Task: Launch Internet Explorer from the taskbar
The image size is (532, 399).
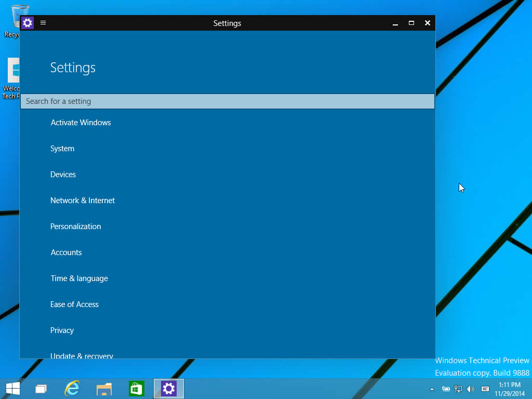Action: [x=72, y=389]
